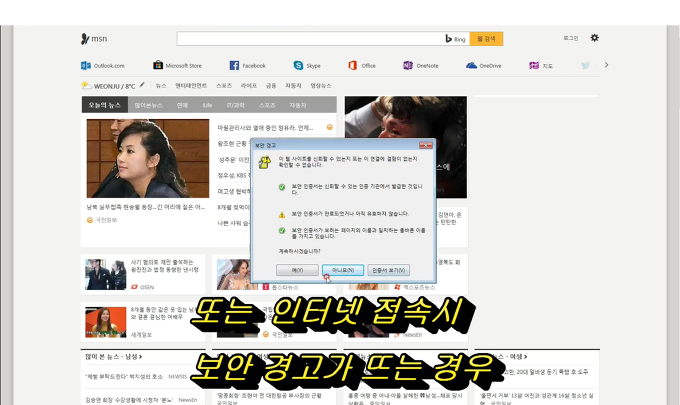The image size is (680, 405).
Task: Open the settings gear icon
Action: pyautogui.click(x=595, y=38)
